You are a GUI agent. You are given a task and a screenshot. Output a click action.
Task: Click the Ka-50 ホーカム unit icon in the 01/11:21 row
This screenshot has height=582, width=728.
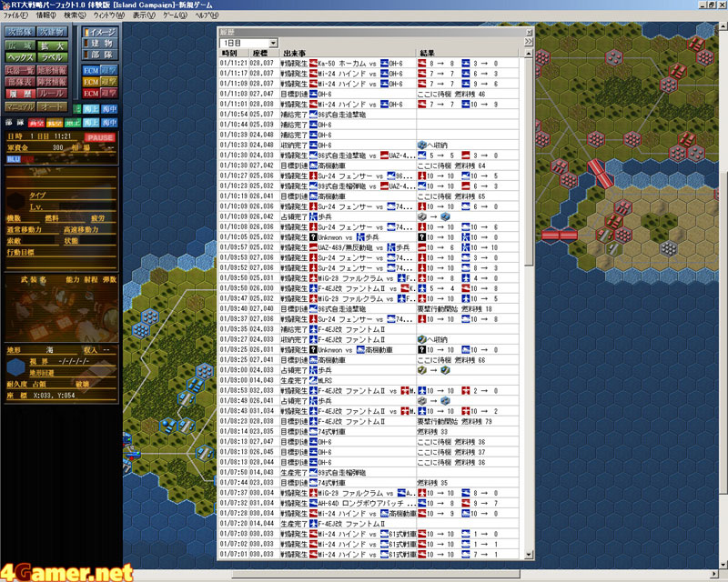pyautogui.click(x=313, y=63)
